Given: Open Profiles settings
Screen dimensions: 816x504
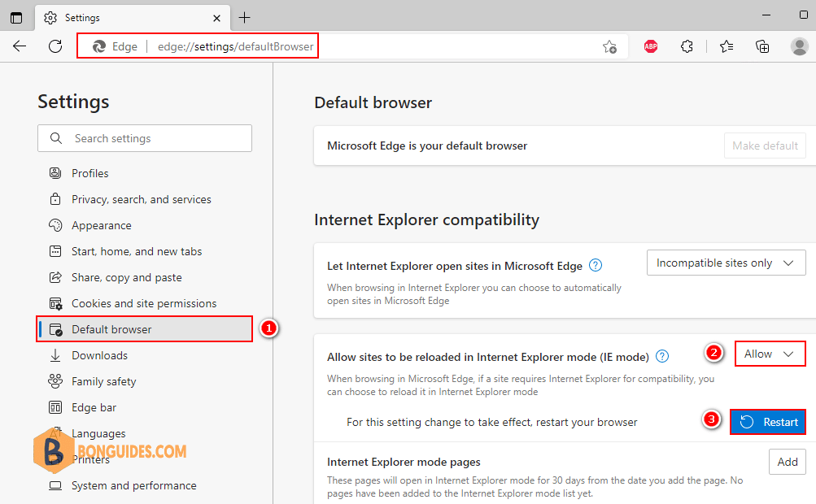Looking at the screenshot, I should (145, 173).
